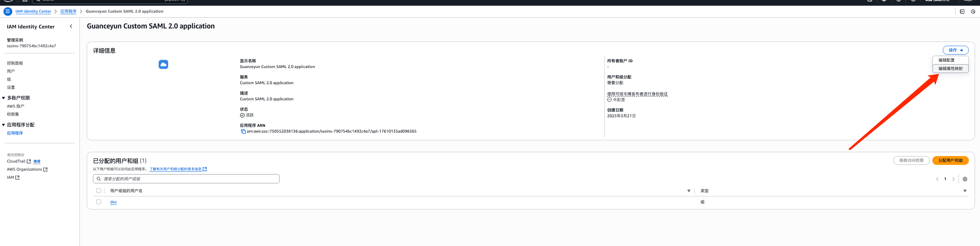Open the blue hamburger navigation menu icon
Screen dimensions: 980x246
click(8, 12)
